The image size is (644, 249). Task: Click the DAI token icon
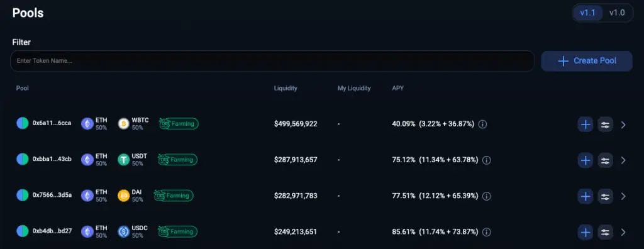coord(124,196)
